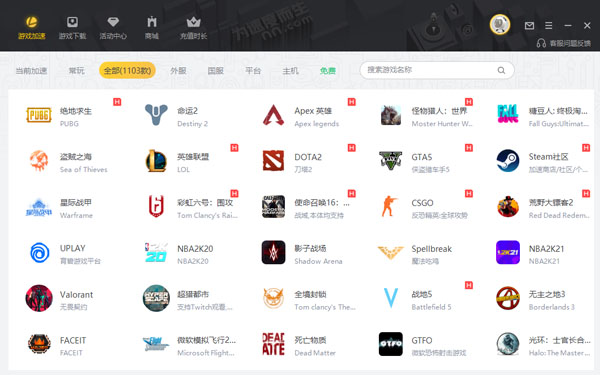Switch to the 外服 tab
The width and height of the screenshot is (600, 375).
tap(178, 70)
